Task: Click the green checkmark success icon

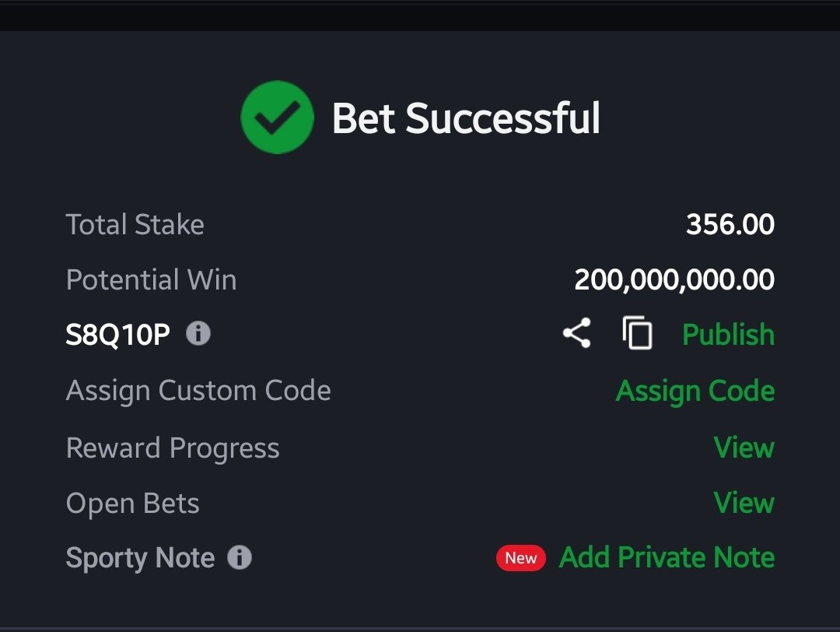Action: (x=277, y=118)
